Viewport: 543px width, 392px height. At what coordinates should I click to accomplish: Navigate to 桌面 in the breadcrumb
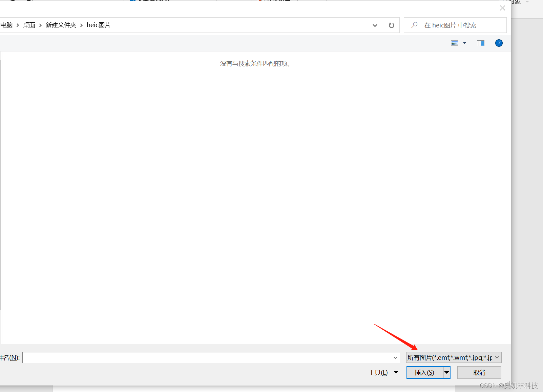pos(29,25)
